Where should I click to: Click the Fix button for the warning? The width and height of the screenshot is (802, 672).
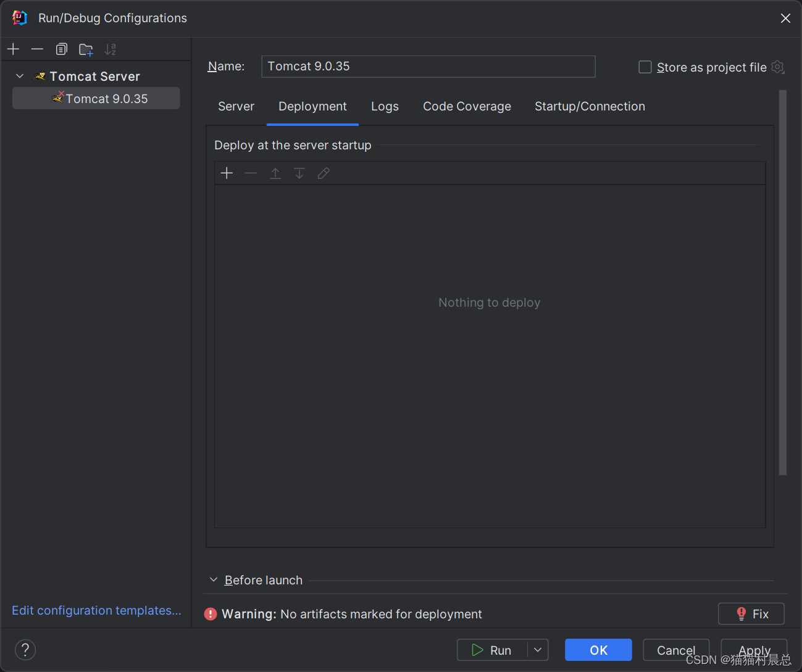tap(751, 614)
